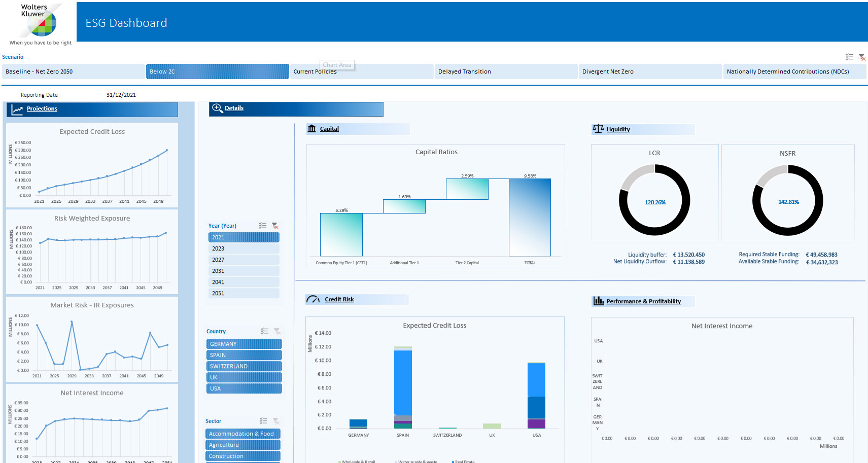868x463 pixels.
Task: Click the TOTAL bar in Capital Ratios
Action: coord(530,217)
